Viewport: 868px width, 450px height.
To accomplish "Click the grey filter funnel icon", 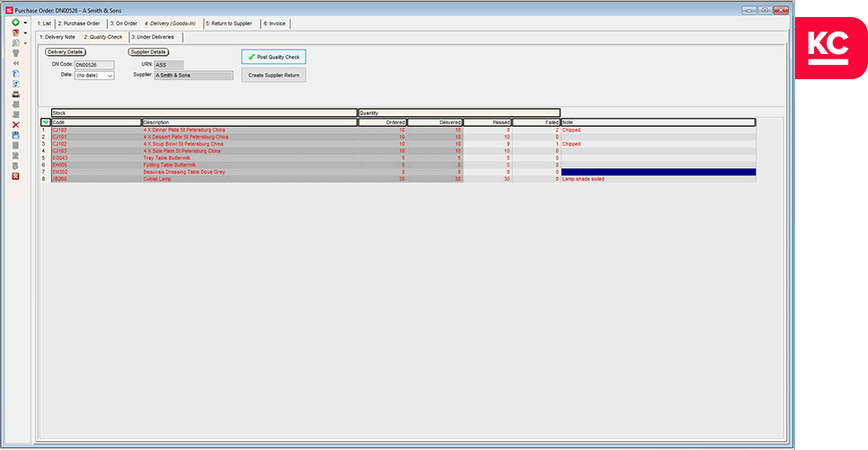I will [x=15, y=53].
